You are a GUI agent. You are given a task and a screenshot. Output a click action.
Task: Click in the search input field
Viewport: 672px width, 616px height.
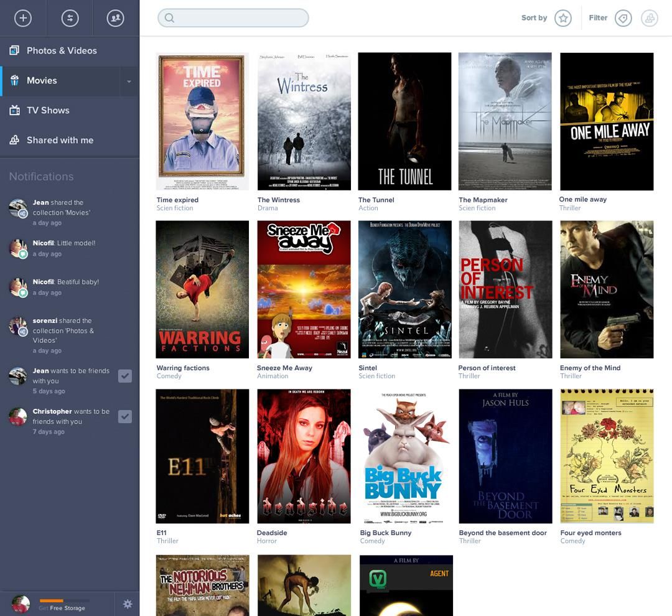[233, 18]
